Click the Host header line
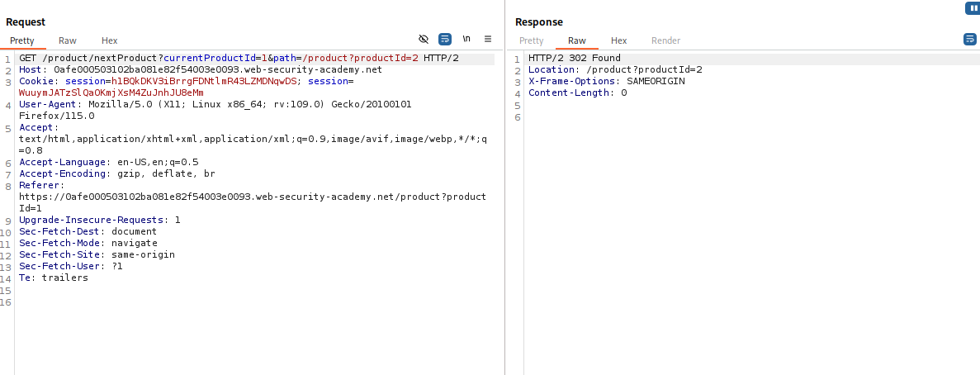 tap(200, 70)
